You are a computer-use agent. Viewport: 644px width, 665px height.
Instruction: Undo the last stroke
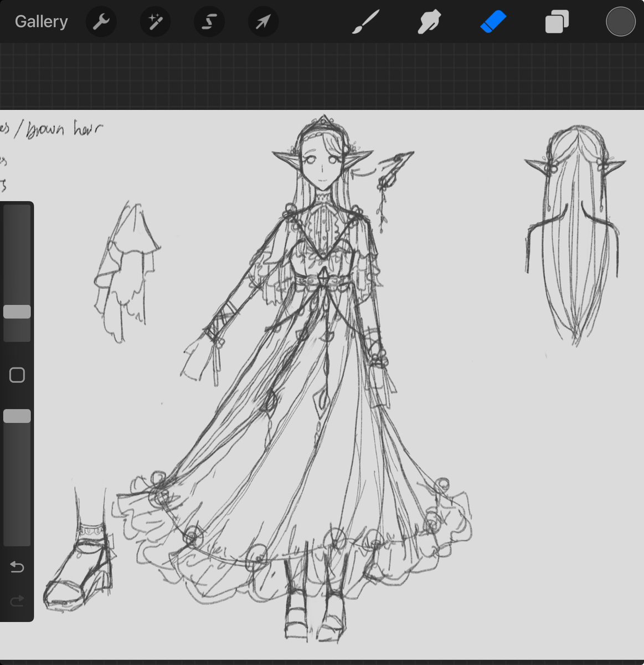[17, 567]
